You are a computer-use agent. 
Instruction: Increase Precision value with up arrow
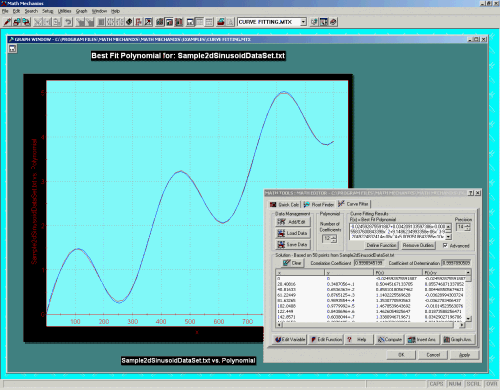[467, 225]
